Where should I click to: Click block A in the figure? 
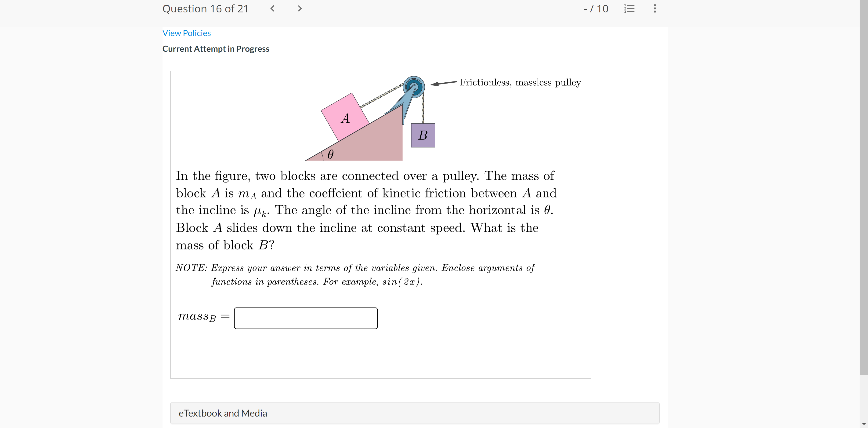click(345, 118)
